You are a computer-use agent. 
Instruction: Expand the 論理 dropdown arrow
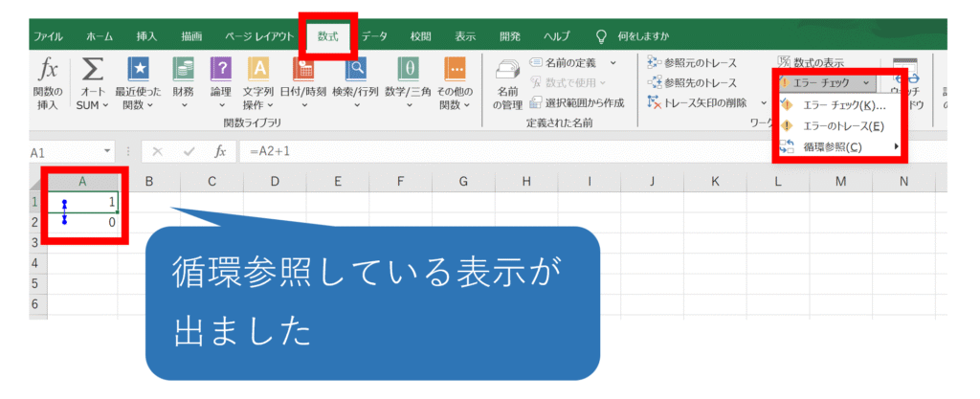221,105
